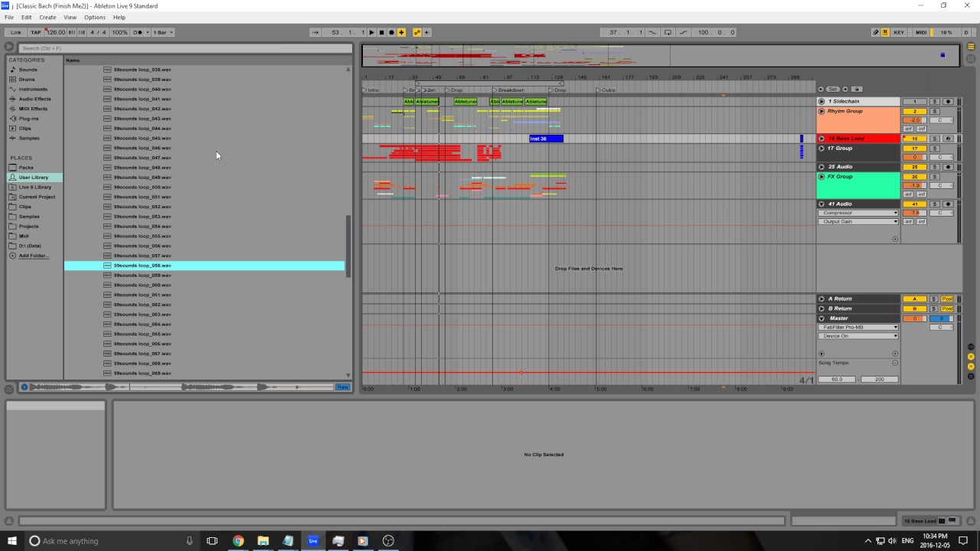Image resolution: width=980 pixels, height=551 pixels.
Task: Jump to next locator arrow
Action: [x=844, y=90]
